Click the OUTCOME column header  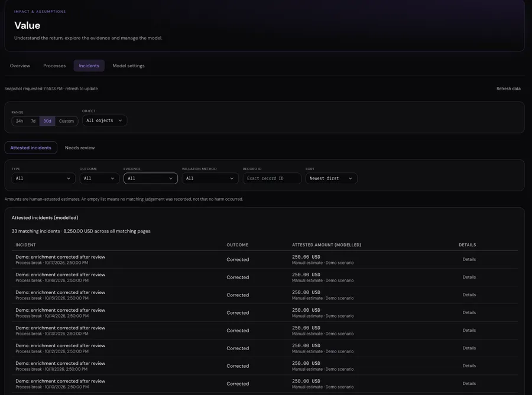tap(238, 245)
